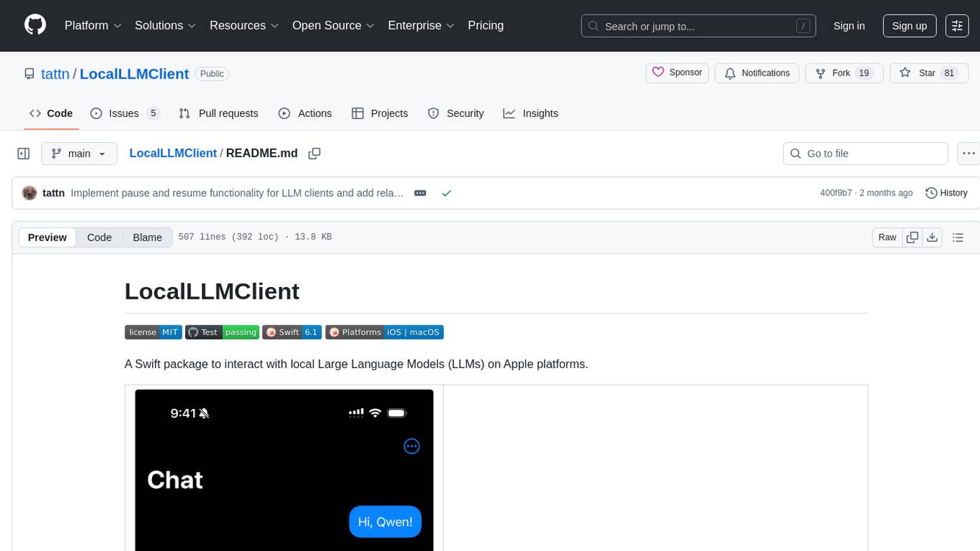Viewport: 980px width, 551px height.
Task: Click the Notifications bell button
Action: [x=757, y=73]
